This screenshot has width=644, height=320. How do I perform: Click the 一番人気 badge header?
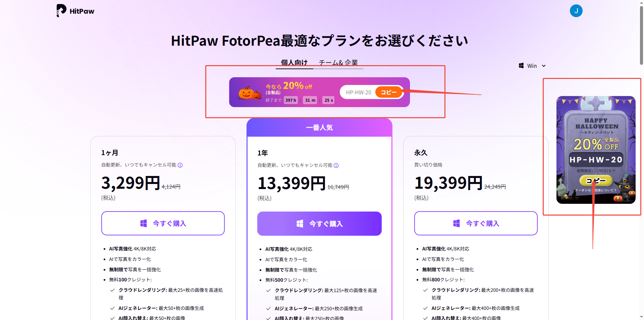pos(319,128)
